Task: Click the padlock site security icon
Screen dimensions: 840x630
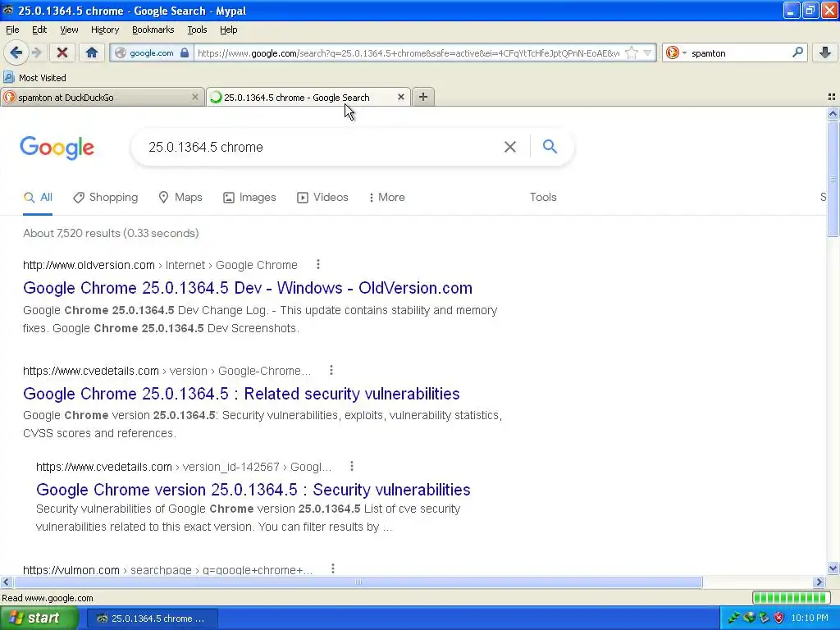Action: (x=185, y=52)
